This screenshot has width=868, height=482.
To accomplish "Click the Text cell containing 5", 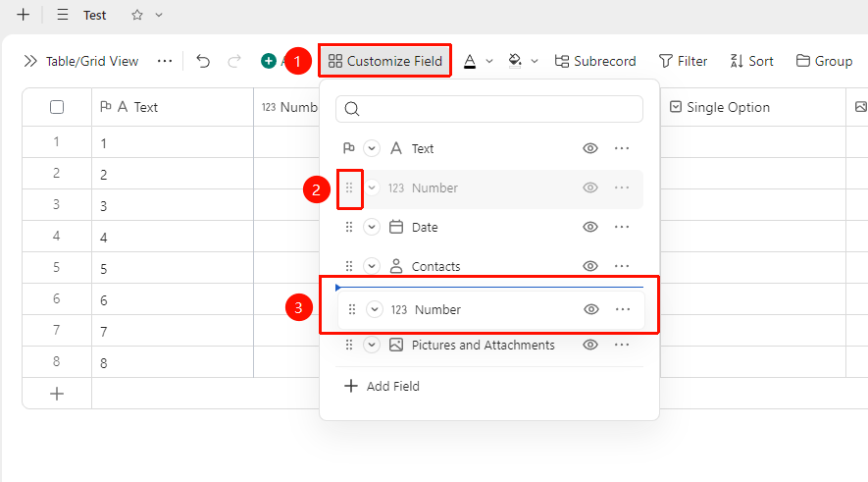I will tap(173, 268).
